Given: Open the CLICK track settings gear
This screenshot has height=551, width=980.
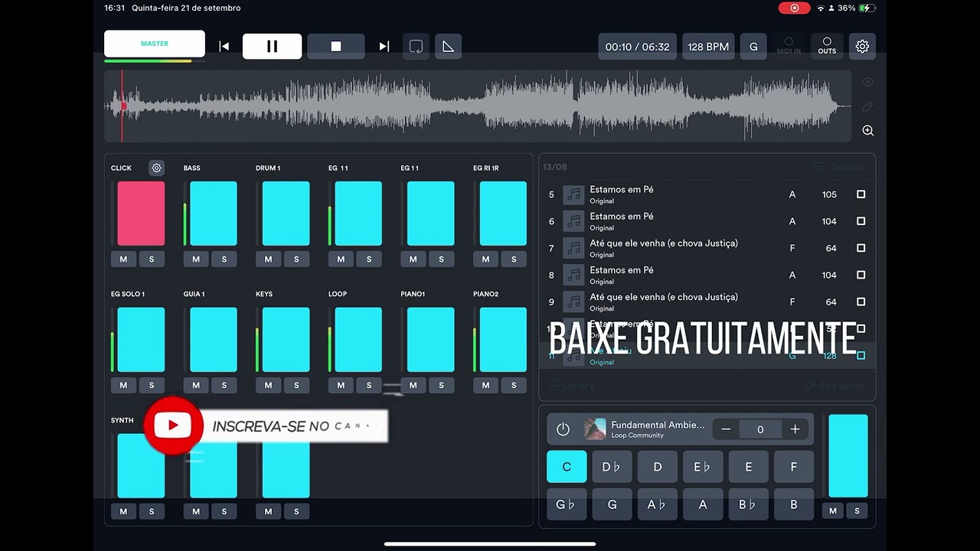Looking at the screenshot, I should pos(156,168).
